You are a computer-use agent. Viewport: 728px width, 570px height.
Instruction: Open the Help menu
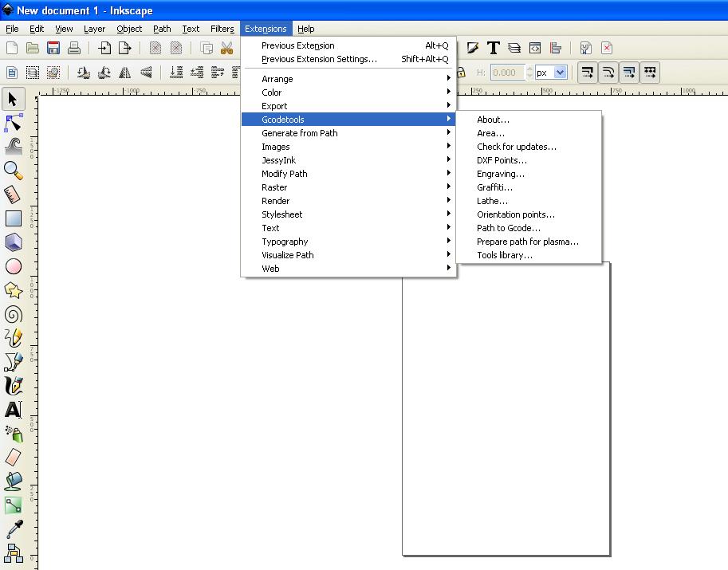(306, 29)
